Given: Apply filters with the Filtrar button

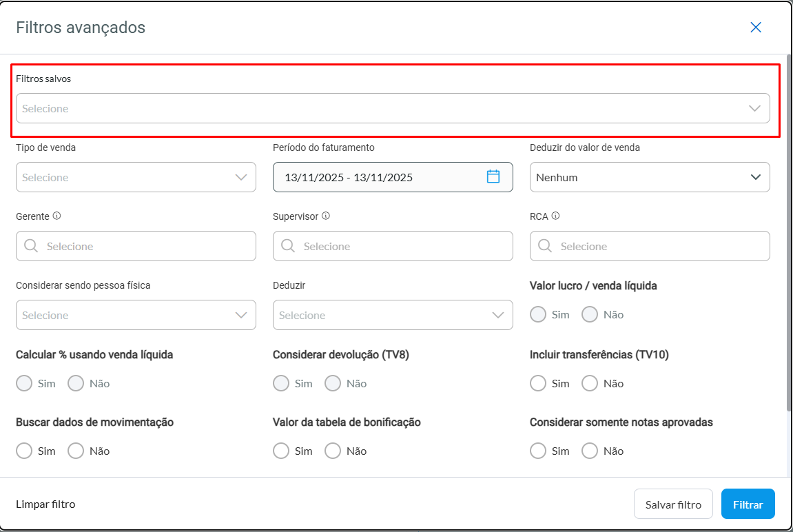Looking at the screenshot, I should (748, 504).
